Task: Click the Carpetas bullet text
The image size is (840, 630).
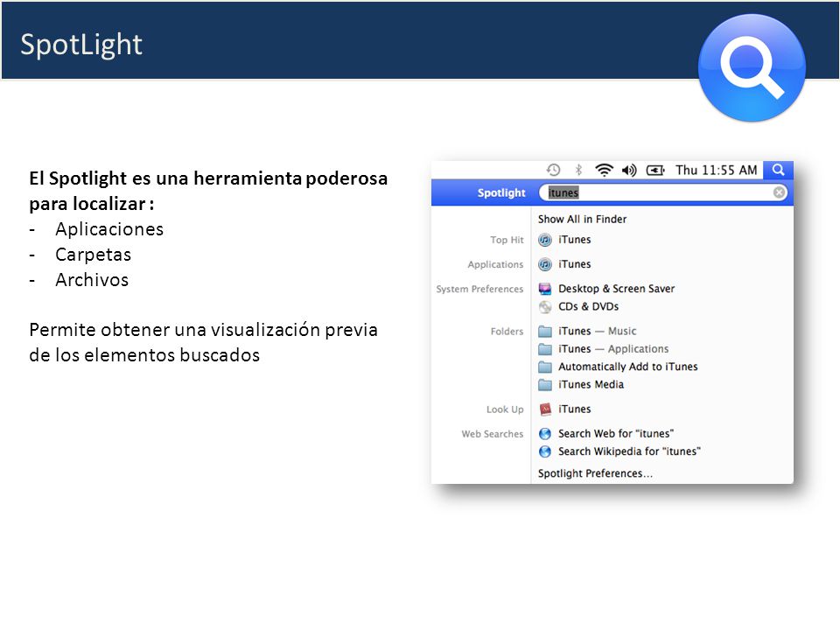Action: (94, 255)
